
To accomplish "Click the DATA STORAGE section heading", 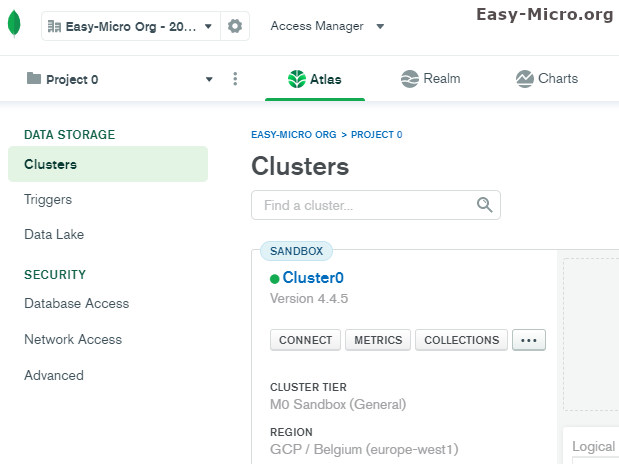I will point(69,135).
